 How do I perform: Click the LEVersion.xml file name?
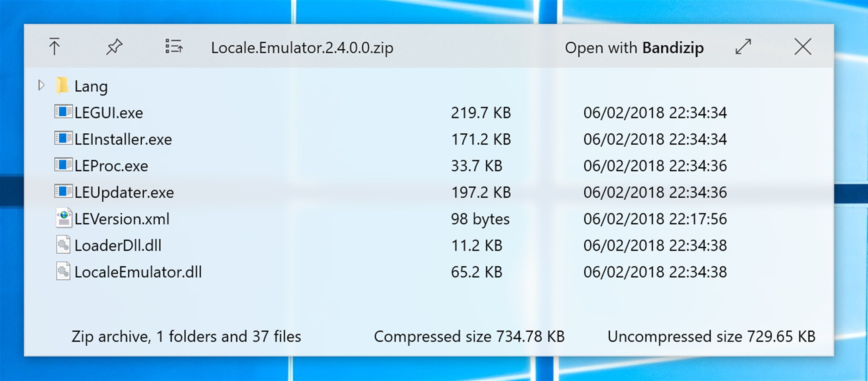pos(122,219)
